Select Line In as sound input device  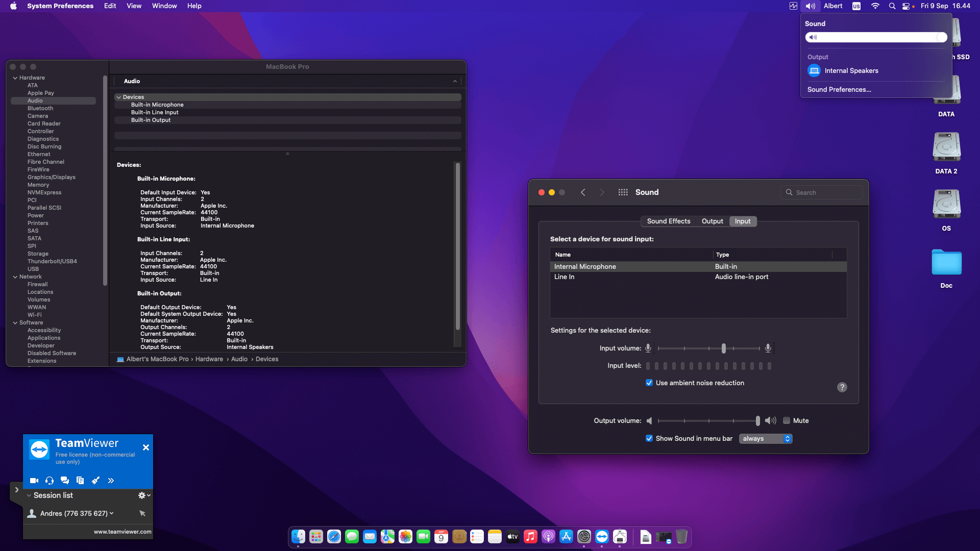tap(564, 277)
